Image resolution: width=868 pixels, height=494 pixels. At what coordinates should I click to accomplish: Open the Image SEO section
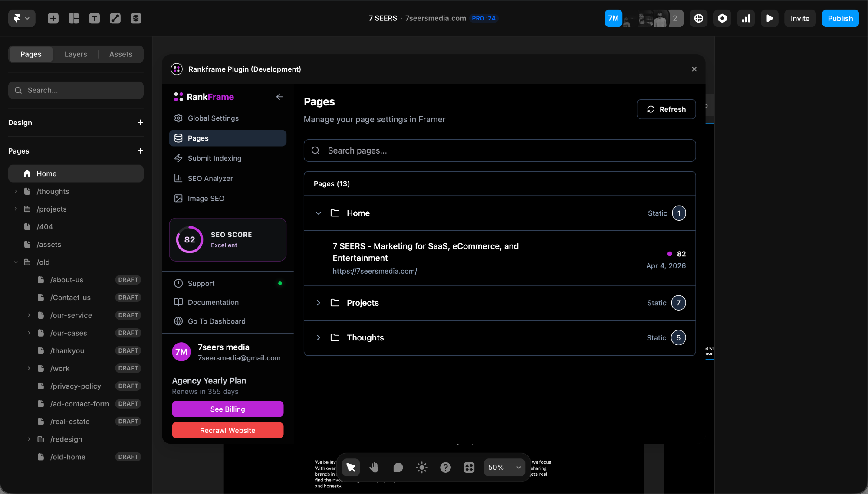[205, 198]
